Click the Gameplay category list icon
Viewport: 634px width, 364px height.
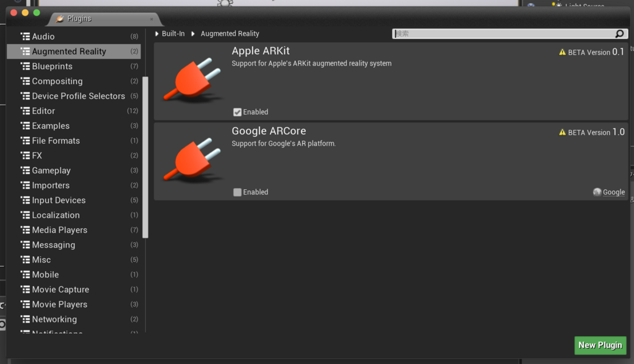(25, 171)
